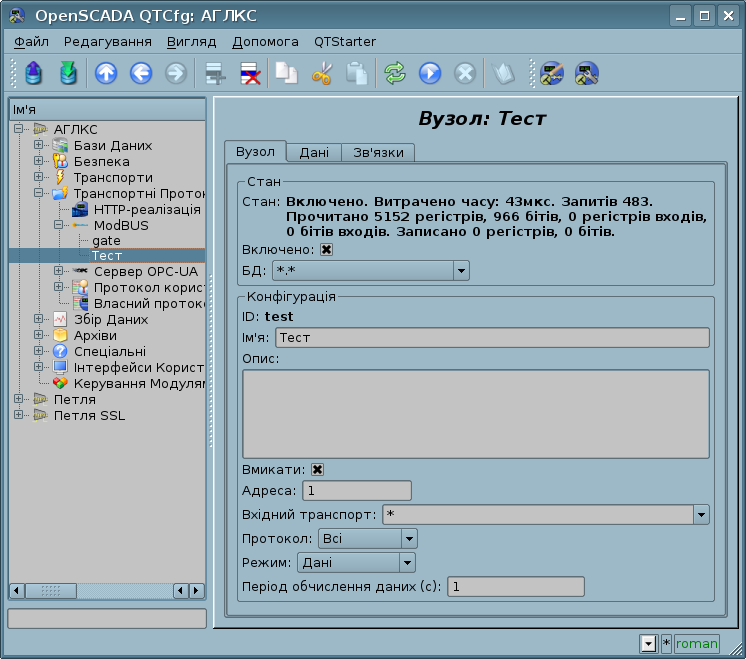Refresh the page with the green arrows icon
The image size is (746, 659).
(x=395, y=73)
